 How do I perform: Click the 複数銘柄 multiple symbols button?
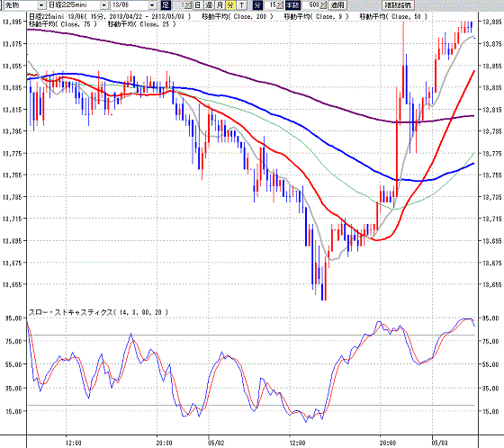point(398,5)
